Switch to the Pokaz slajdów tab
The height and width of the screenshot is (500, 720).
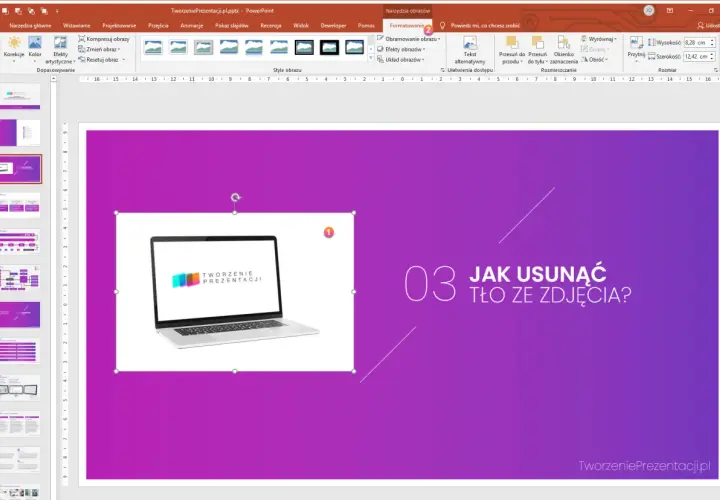point(232,26)
